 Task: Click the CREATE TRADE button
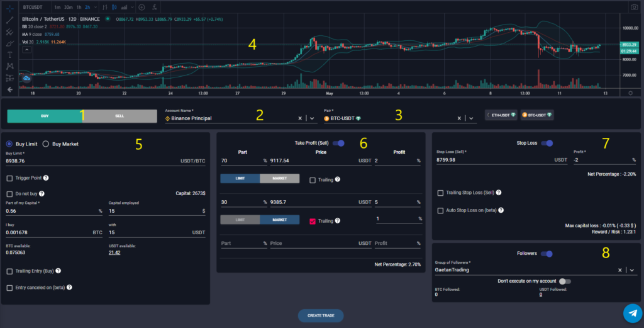(321, 315)
